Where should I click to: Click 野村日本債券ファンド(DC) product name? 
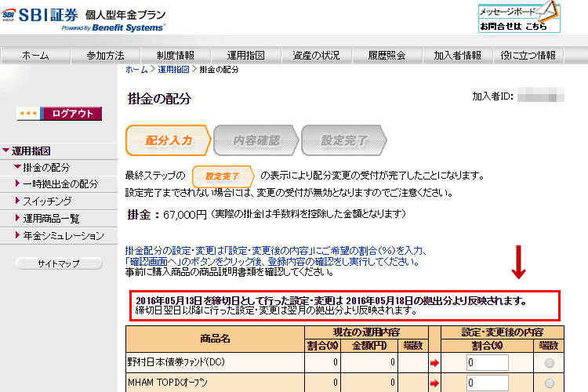[x=176, y=362]
